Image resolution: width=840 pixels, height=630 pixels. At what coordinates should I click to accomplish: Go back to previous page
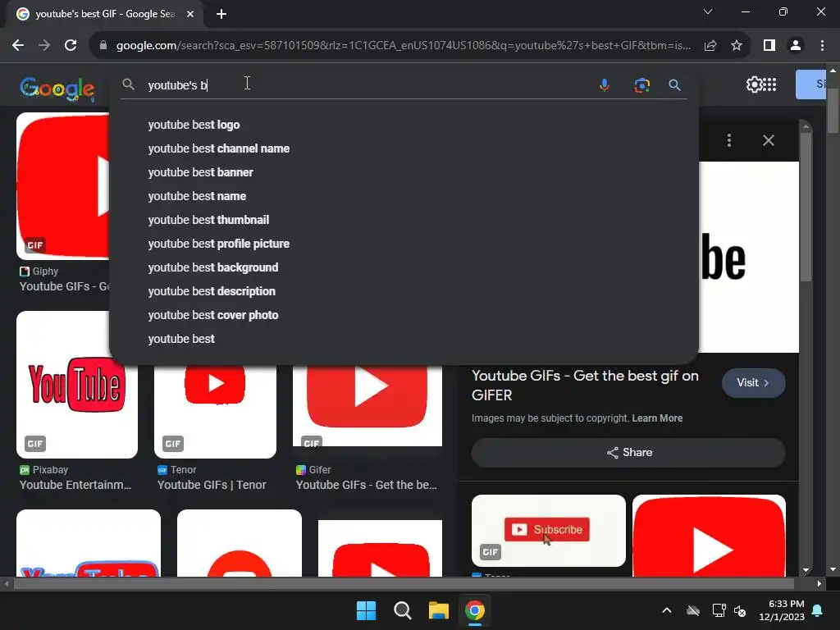click(18, 46)
